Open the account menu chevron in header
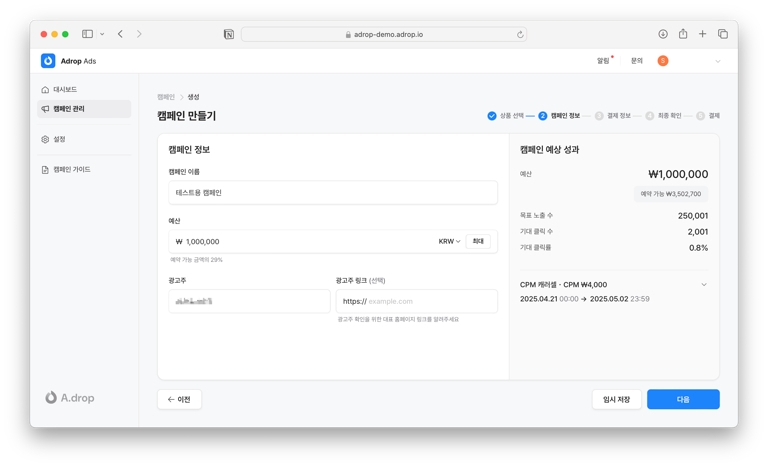 pos(717,61)
